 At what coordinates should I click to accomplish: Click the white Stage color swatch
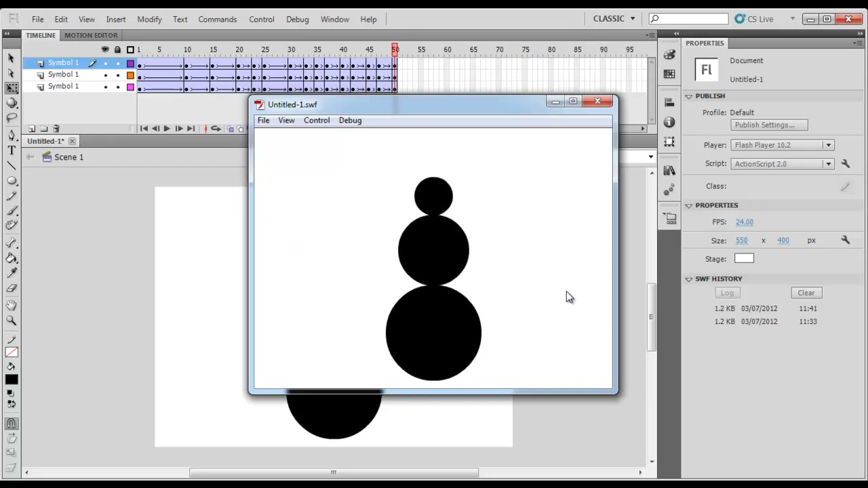coord(744,258)
